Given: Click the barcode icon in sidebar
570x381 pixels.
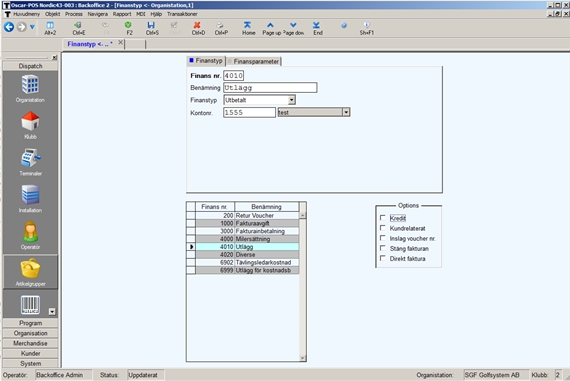Looking at the screenshot, I should (30, 305).
